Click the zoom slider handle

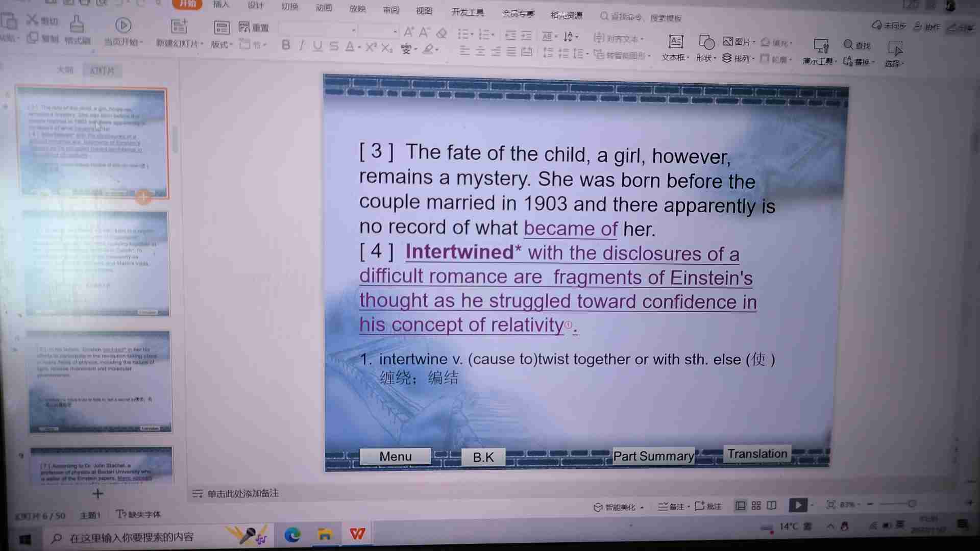point(912,504)
